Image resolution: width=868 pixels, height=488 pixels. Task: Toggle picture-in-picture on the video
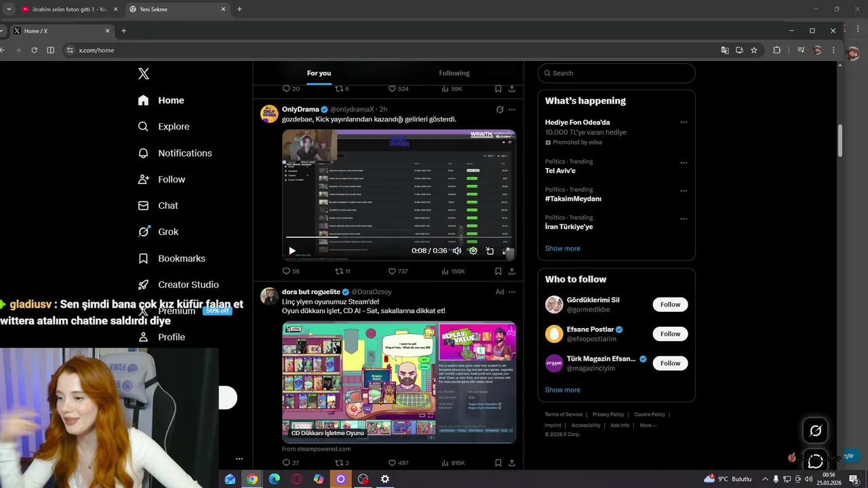pyautogui.click(x=490, y=251)
